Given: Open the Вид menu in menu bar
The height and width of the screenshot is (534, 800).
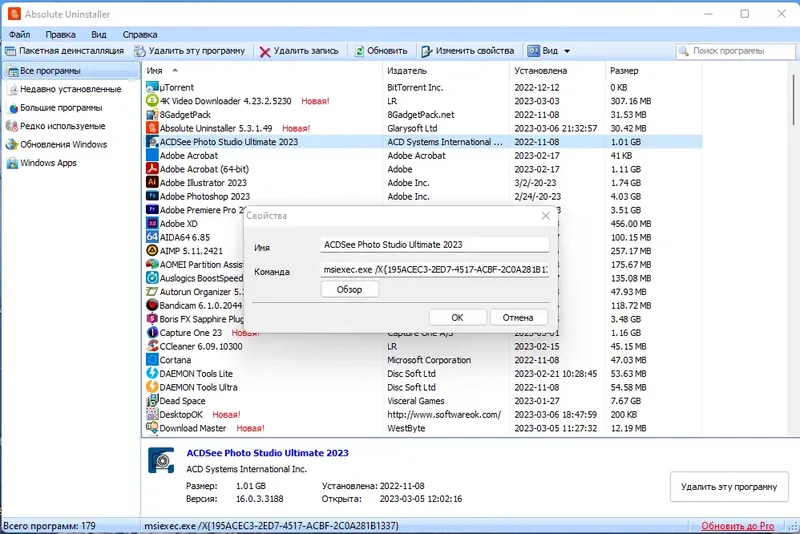Looking at the screenshot, I should [99, 35].
